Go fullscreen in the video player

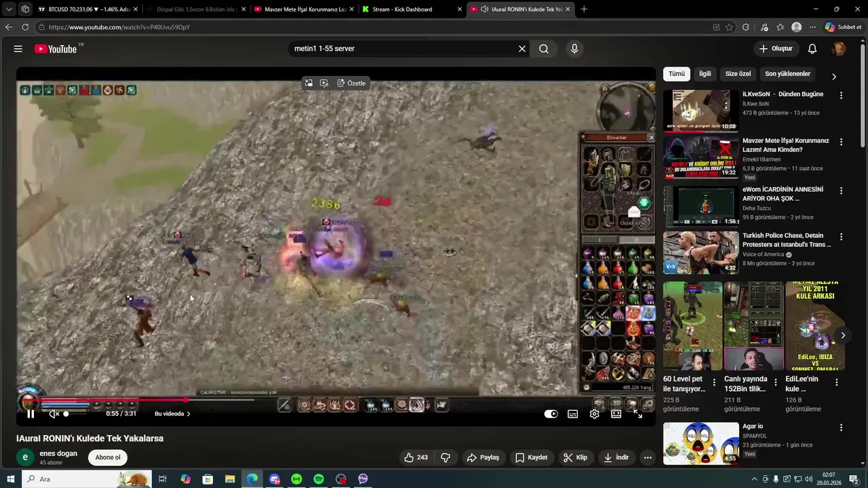coord(638,413)
